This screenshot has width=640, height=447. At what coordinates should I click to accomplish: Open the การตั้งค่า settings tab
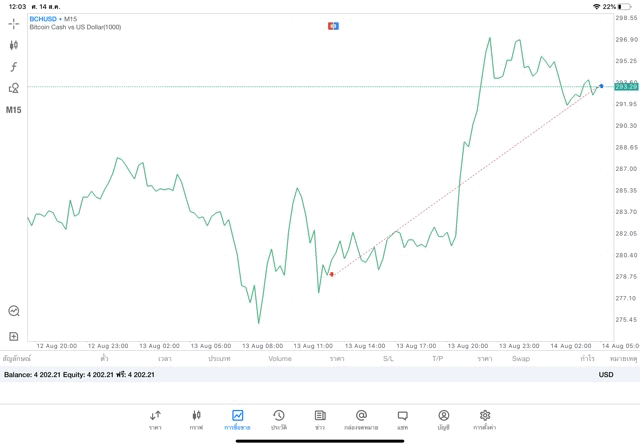pyautogui.click(x=485, y=419)
